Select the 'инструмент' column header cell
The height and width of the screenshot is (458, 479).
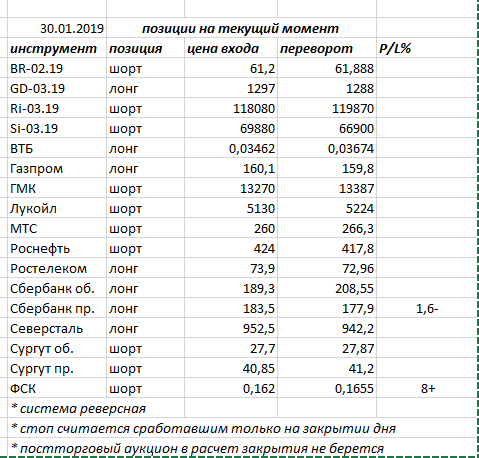57,48
